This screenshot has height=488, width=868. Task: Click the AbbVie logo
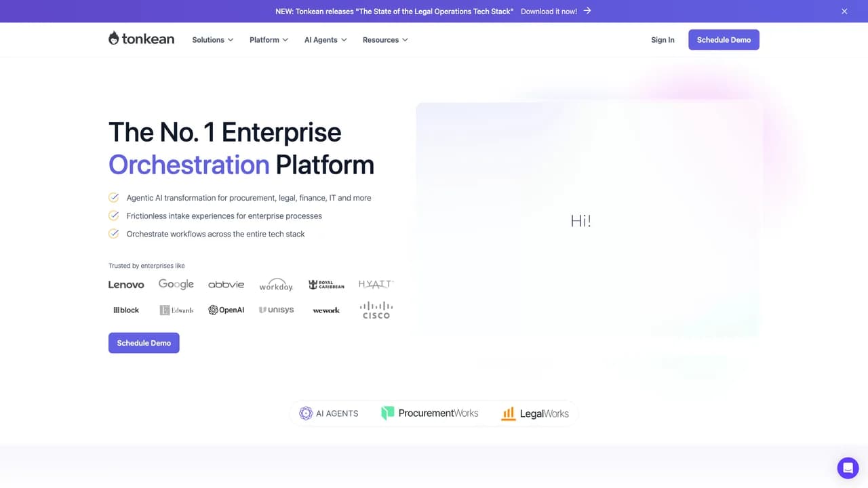pos(226,285)
